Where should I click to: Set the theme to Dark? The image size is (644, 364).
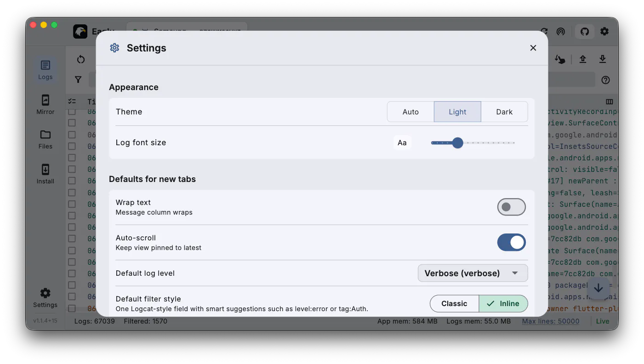coord(504,112)
